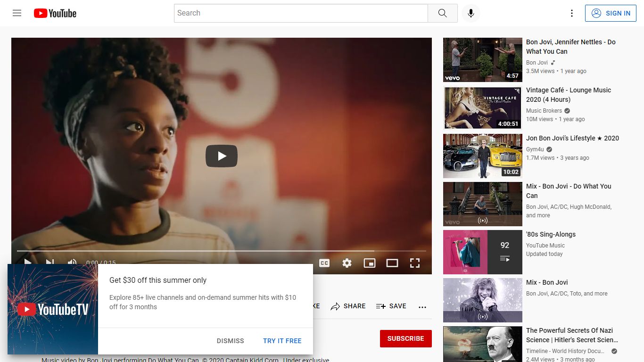Image resolution: width=644 pixels, height=362 pixels.
Task: Share the video
Action: tap(348, 306)
